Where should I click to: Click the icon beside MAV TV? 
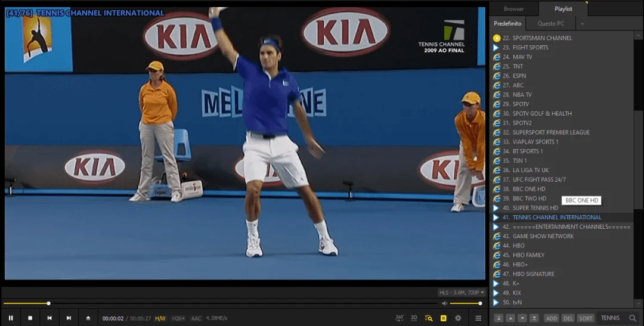coord(497,57)
